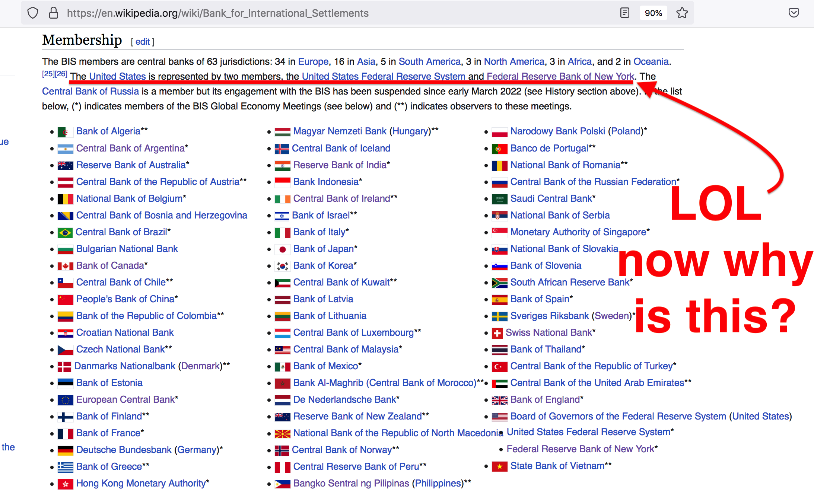814x504 pixels.
Task: Click the shield tracking protection icon
Action: coord(33,13)
